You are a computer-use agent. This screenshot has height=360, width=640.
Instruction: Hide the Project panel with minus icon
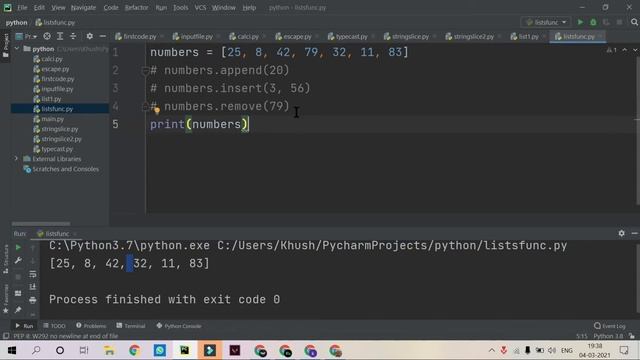(102, 36)
